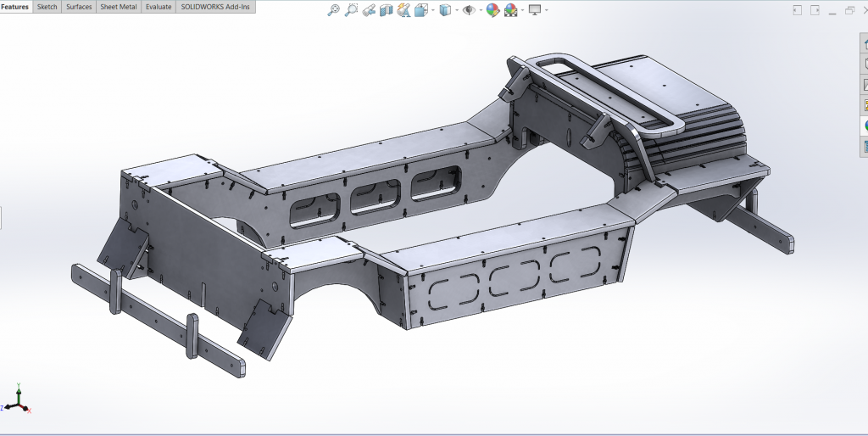Click the Apply Scene icon

510,10
